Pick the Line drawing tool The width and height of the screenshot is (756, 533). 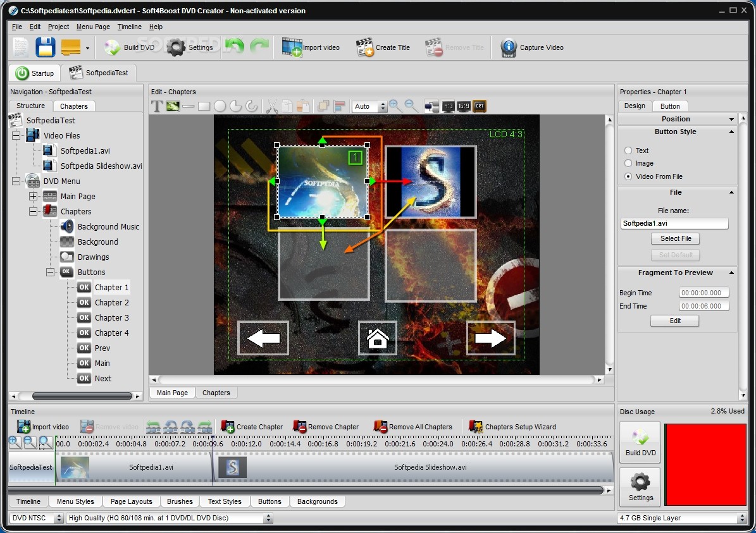pyautogui.click(x=189, y=106)
